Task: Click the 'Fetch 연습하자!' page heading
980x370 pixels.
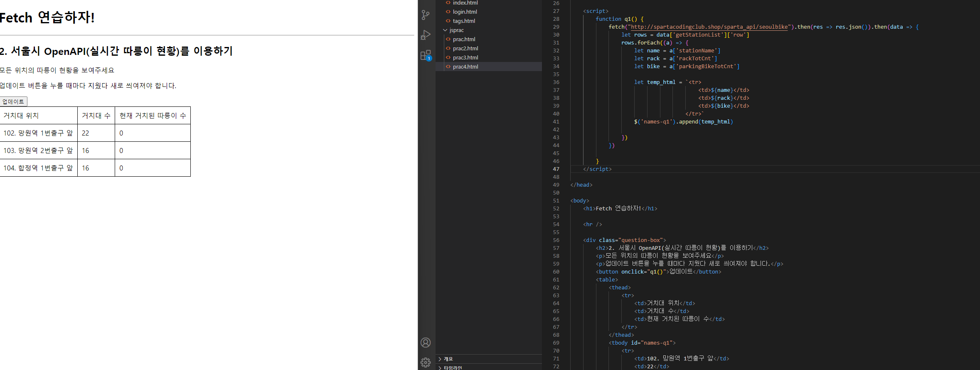Action: 47,17
